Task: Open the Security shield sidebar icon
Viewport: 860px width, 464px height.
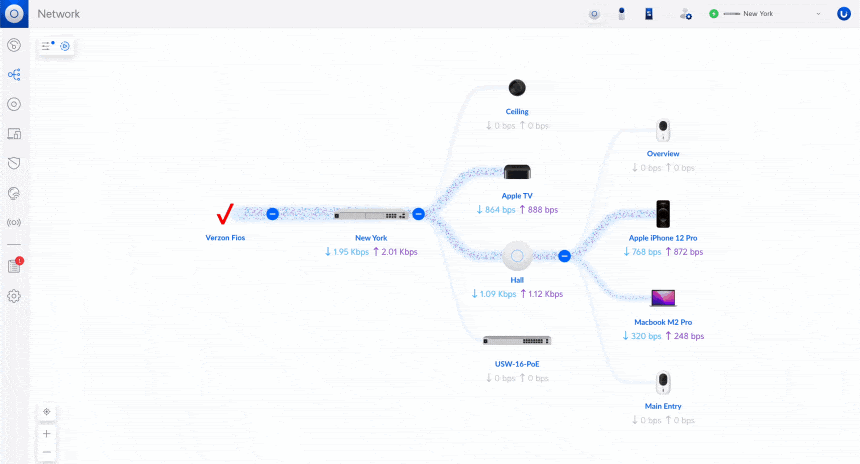Action: (14, 162)
